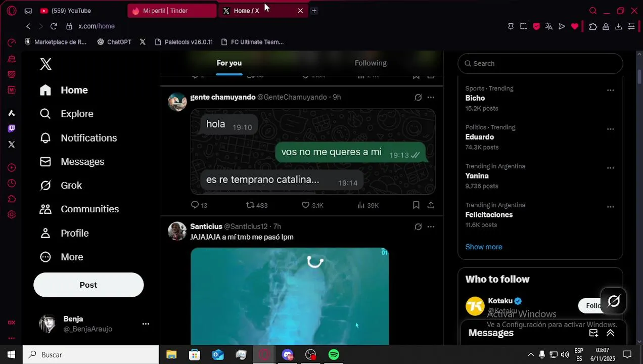Open Twitch panel in sidebar
Screen dimensions: 643x364
click(12, 128)
